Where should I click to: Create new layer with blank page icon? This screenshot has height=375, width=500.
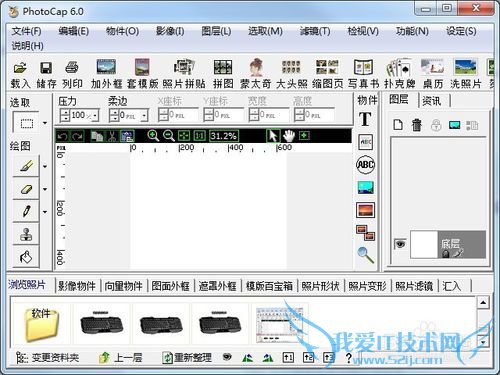point(398,125)
